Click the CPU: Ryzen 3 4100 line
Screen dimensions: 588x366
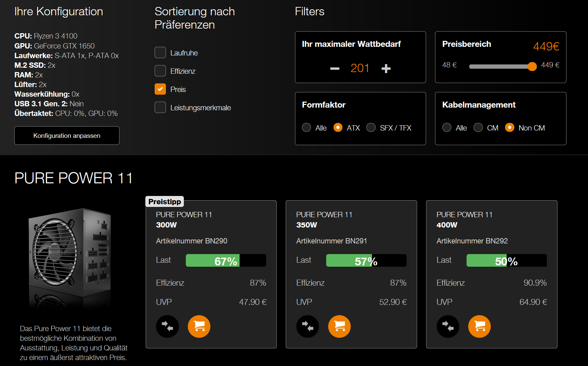(46, 36)
